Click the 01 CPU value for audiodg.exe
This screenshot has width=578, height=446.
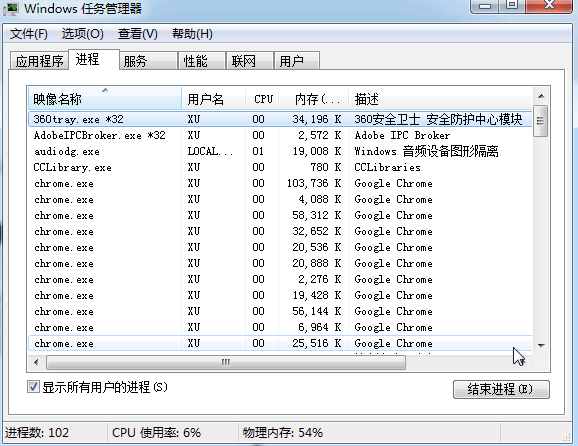[258, 151]
